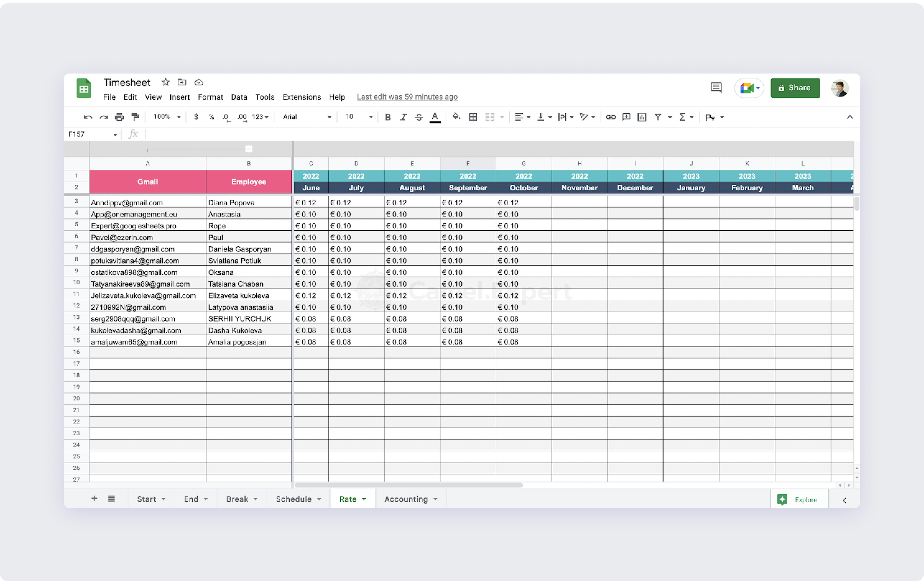Collapse column group with minus button

pyautogui.click(x=249, y=149)
